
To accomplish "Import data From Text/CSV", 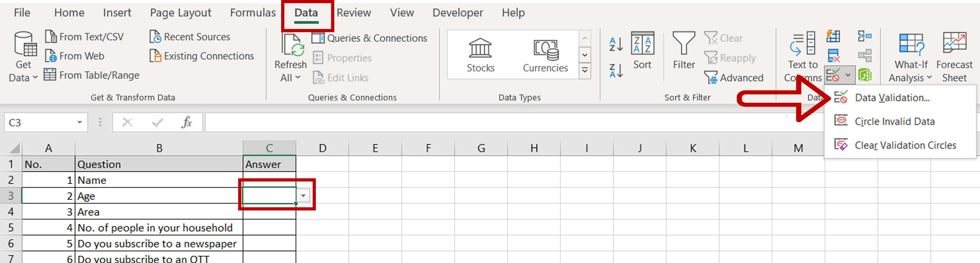I will pyautogui.click(x=84, y=37).
